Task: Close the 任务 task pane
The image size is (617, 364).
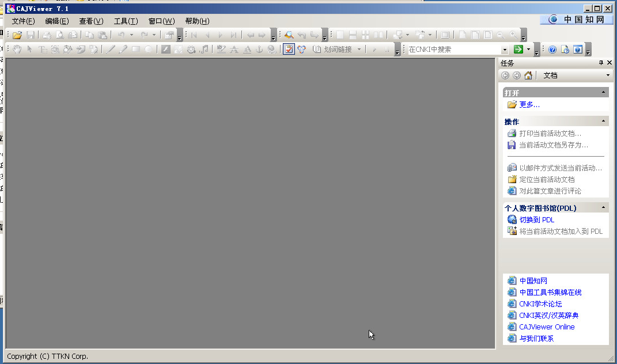Action: click(x=610, y=63)
